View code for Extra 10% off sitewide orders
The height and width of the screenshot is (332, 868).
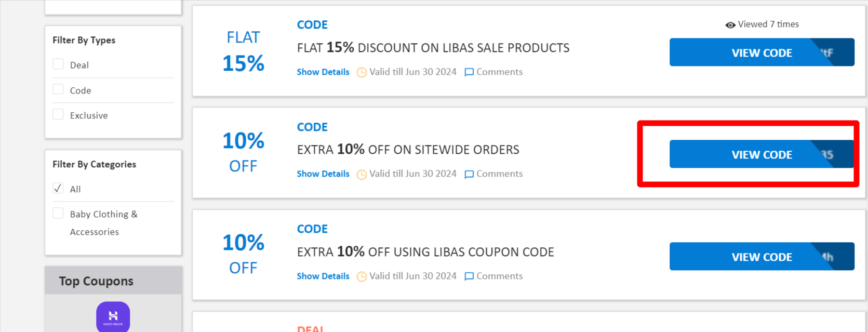pos(761,154)
